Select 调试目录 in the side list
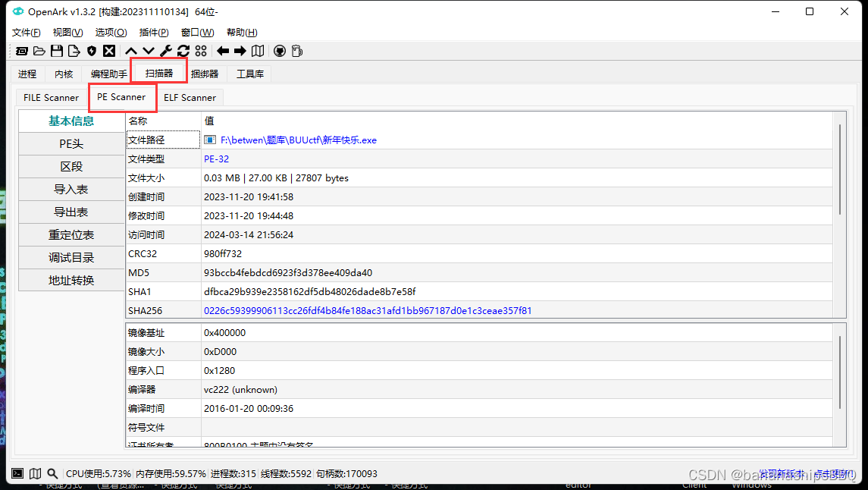The width and height of the screenshot is (868, 490). pyautogui.click(x=71, y=257)
